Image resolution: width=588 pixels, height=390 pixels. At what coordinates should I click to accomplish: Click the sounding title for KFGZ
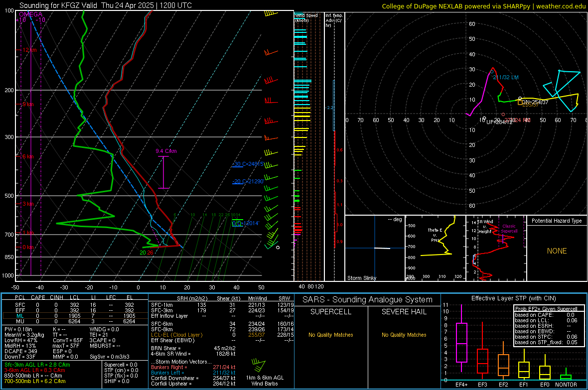105,5
